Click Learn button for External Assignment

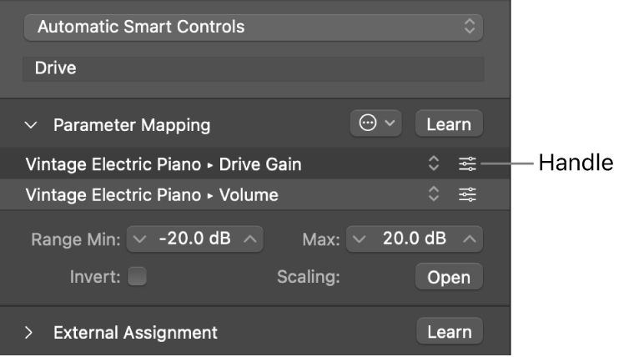pyautogui.click(x=449, y=332)
